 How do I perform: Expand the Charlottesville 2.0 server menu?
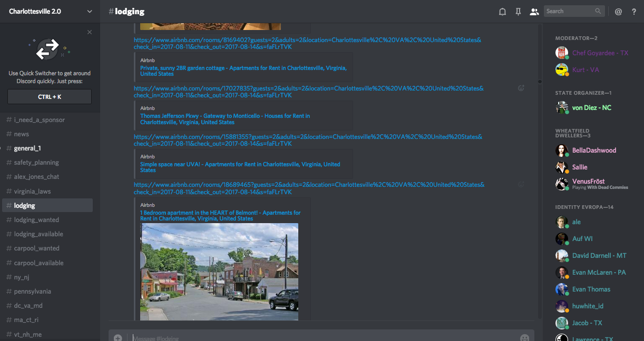coord(50,11)
